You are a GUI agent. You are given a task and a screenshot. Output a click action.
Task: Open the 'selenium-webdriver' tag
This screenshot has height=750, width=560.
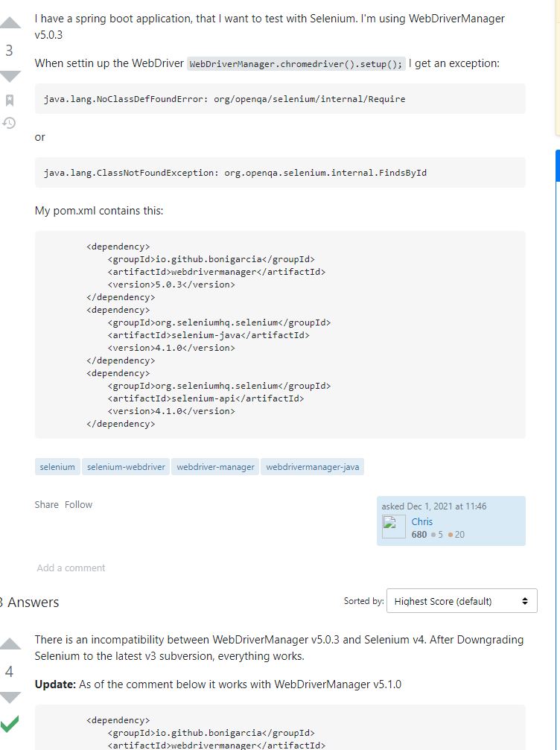click(126, 467)
